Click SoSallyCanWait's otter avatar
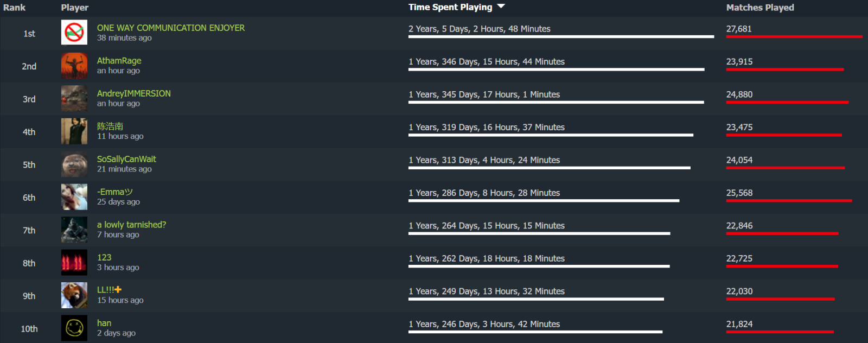The height and width of the screenshot is (343, 868). [x=74, y=164]
